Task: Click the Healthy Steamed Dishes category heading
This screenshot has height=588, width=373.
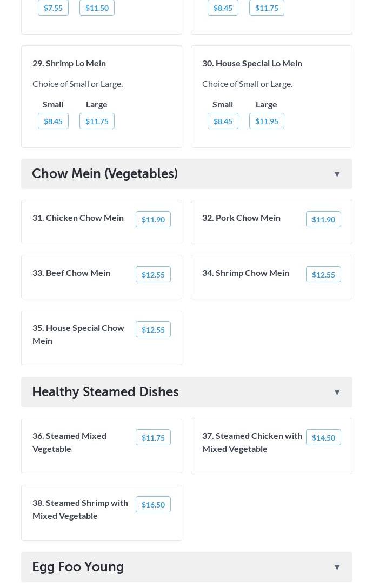Action: coord(105,392)
